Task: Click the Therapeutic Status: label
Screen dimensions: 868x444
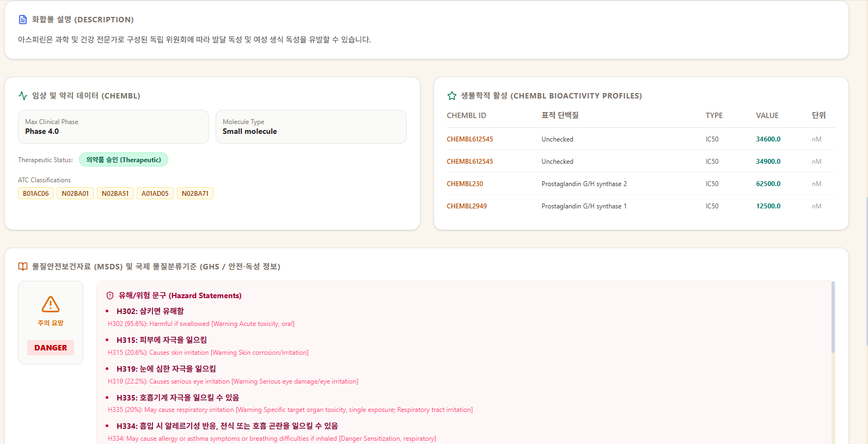Action: 45,160
